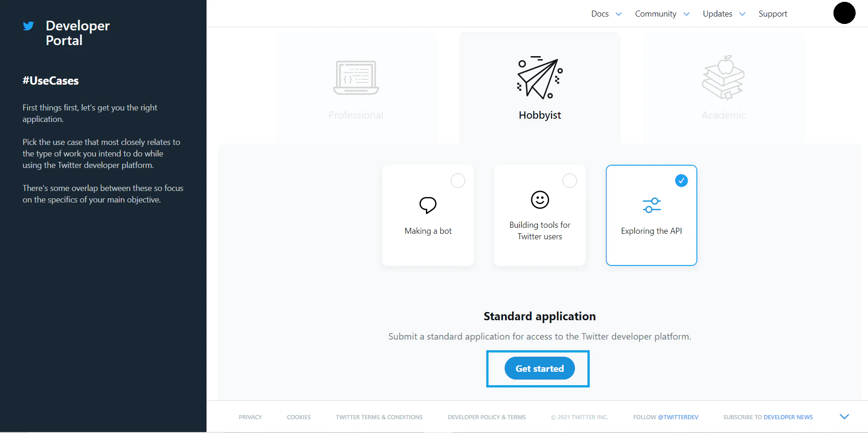Select the Hobbyist paper plane icon

coord(540,77)
